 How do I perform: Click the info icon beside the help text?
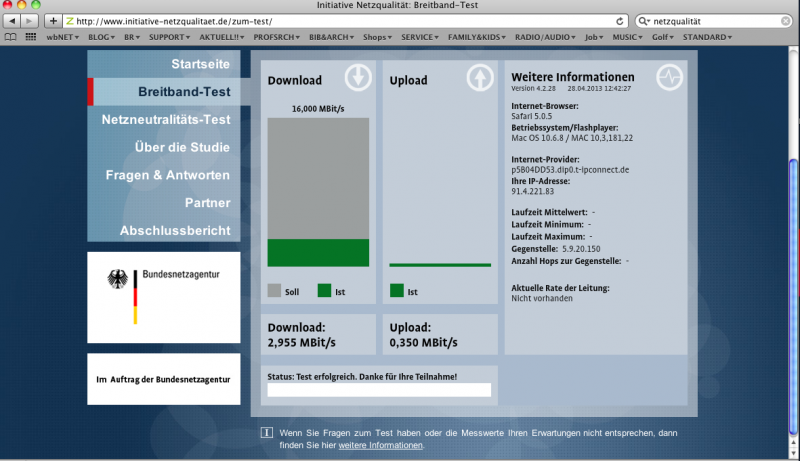point(266,433)
